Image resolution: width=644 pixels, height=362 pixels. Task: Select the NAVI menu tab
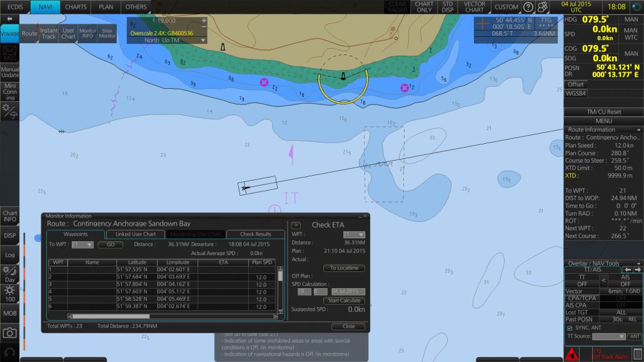[45, 7]
